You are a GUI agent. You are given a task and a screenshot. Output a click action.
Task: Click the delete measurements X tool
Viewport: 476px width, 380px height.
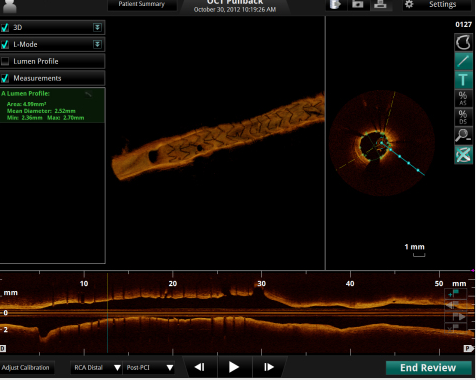pos(463,155)
